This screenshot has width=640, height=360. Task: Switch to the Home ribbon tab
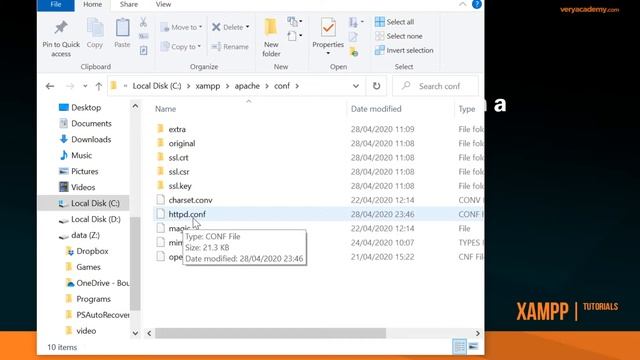[x=93, y=4]
